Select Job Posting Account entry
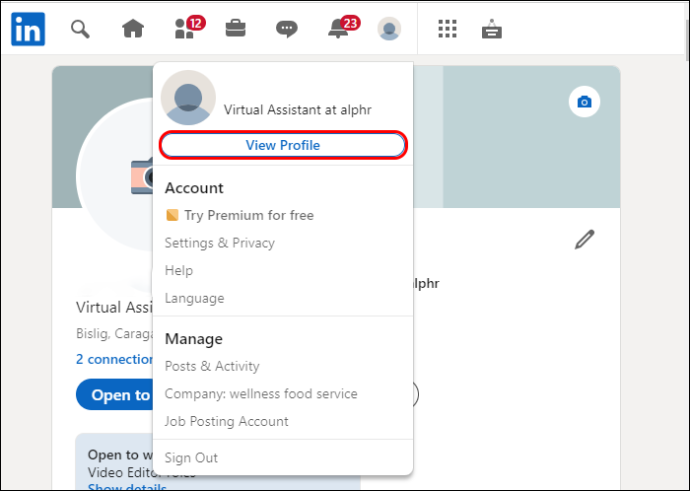This screenshot has height=491, width=690. click(227, 421)
